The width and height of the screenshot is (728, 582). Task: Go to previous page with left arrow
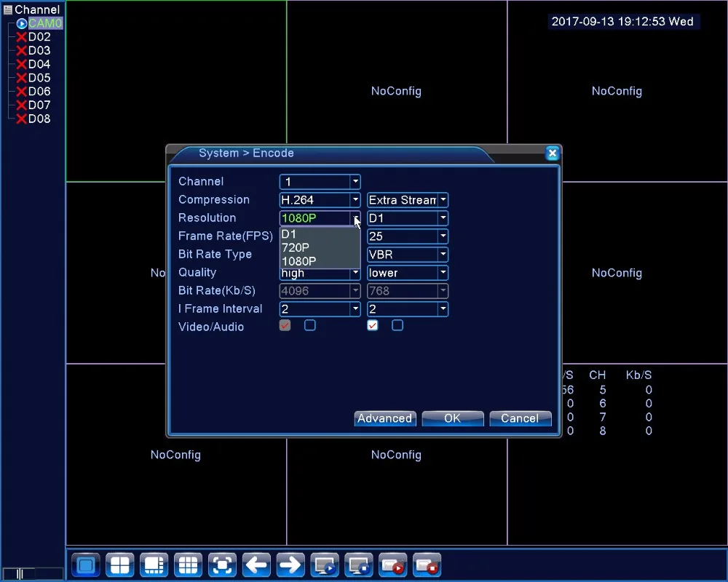tap(256, 565)
